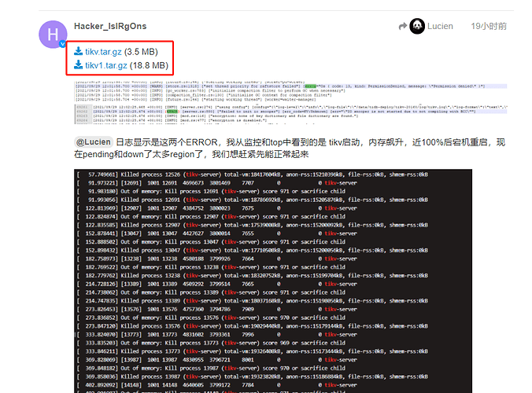Download the tikv.tar.gz attachment
This screenshot has width=532, height=393.
[x=103, y=52]
